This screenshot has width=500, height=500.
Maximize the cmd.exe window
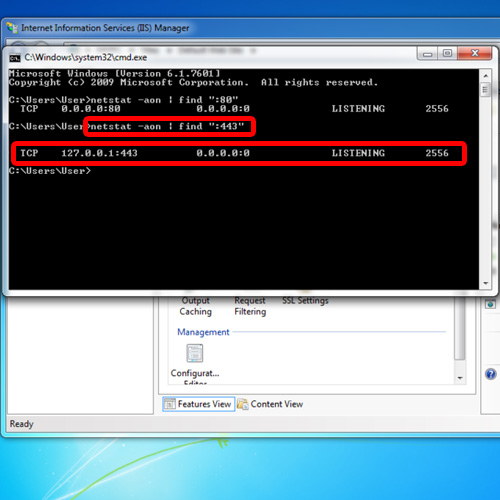(447, 53)
